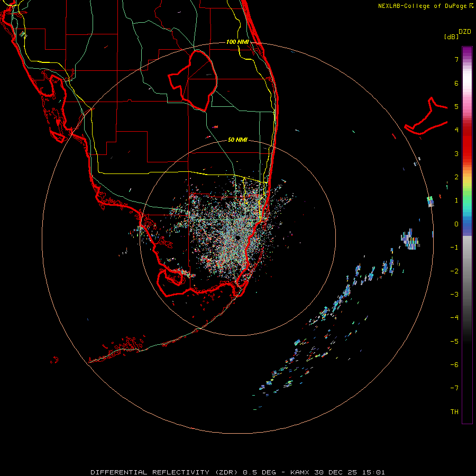Click the 7 value on the color scale

point(456,59)
